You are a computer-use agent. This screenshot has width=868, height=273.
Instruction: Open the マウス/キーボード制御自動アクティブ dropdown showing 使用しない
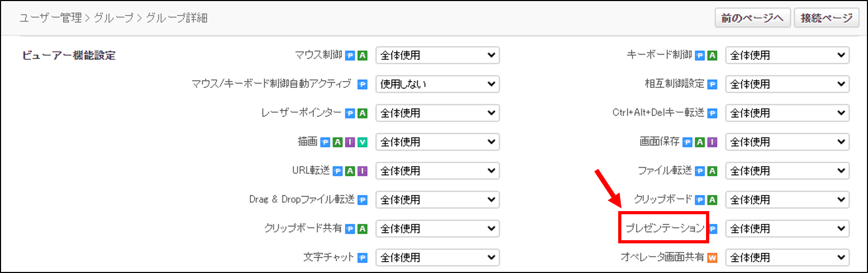coord(438,84)
